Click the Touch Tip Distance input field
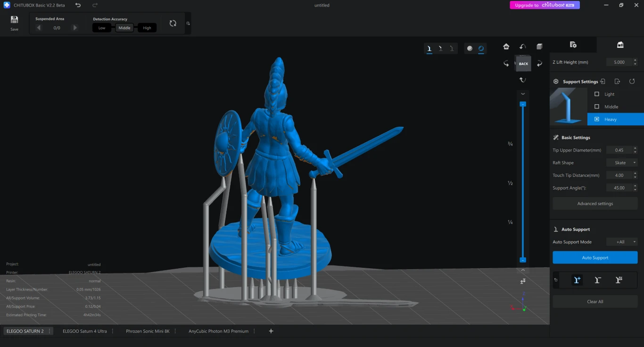The image size is (644, 347). click(x=619, y=175)
